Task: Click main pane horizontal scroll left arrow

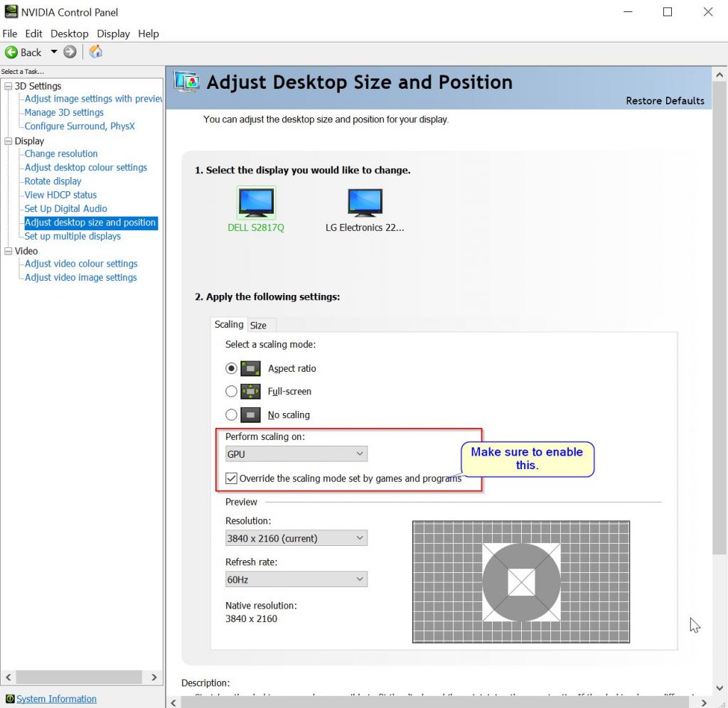Action: click(x=173, y=702)
